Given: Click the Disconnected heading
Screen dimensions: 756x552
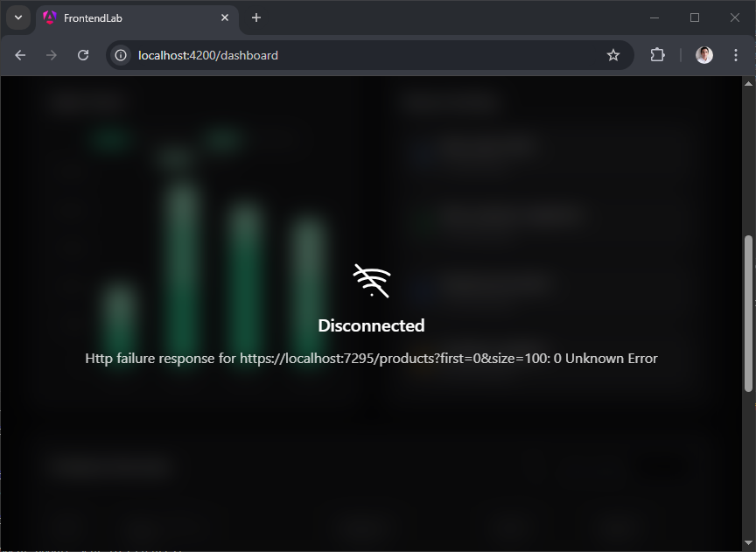Looking at the screenshot, I should tap(371, 325).
